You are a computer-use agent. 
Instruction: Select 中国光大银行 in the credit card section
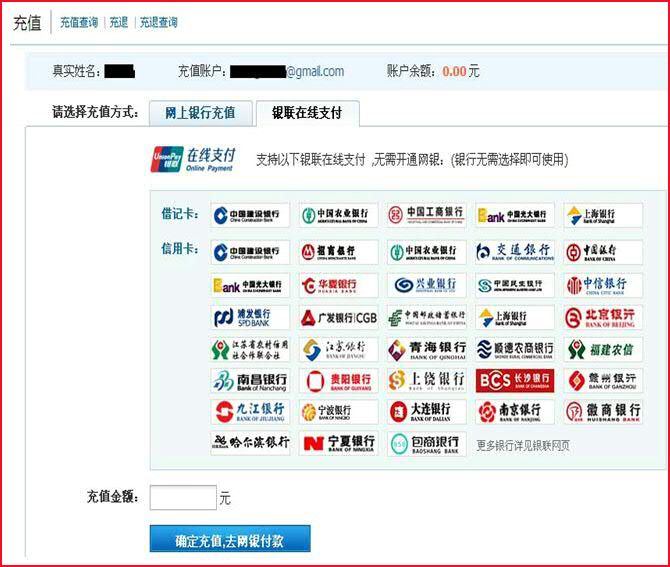click(250, 285)
